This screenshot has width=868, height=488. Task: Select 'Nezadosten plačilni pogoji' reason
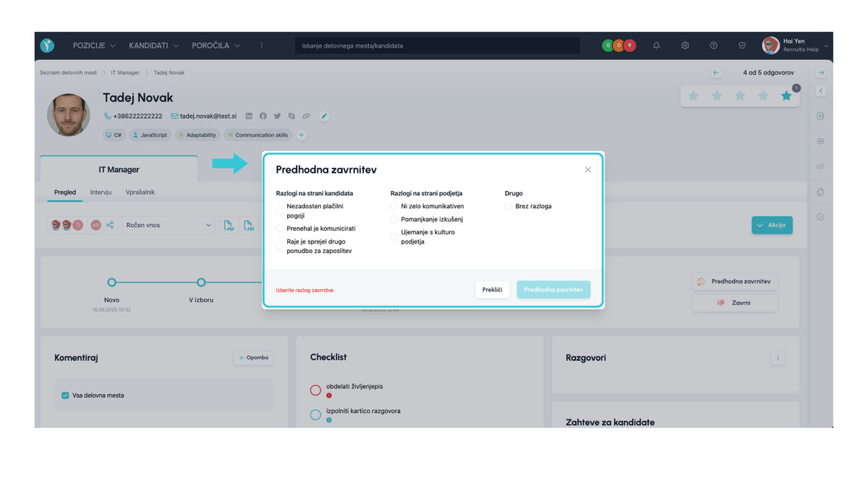pos(280,210)
